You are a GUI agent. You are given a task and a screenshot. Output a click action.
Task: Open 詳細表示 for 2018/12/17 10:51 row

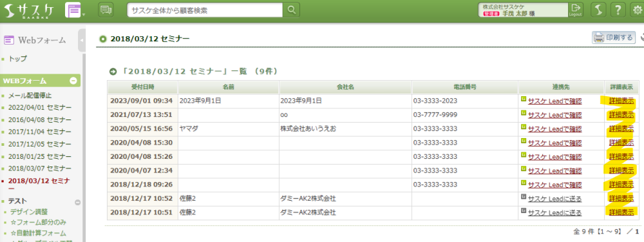pyautogui.click(x=621, y=213)
